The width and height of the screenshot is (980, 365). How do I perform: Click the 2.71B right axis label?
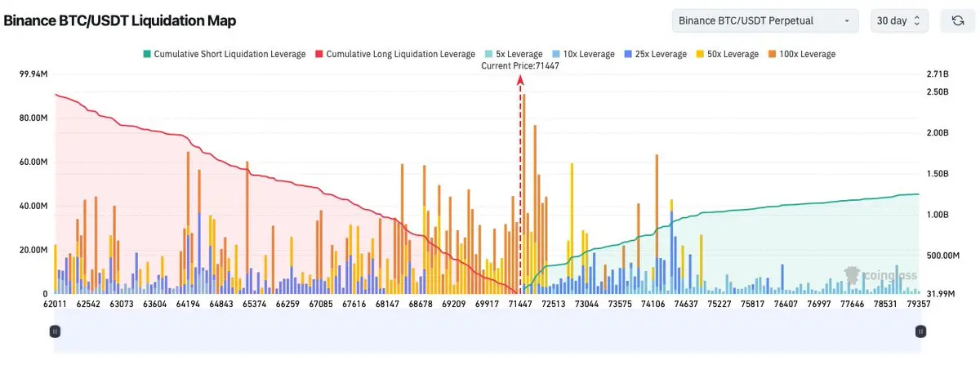[x=938, y=74]
